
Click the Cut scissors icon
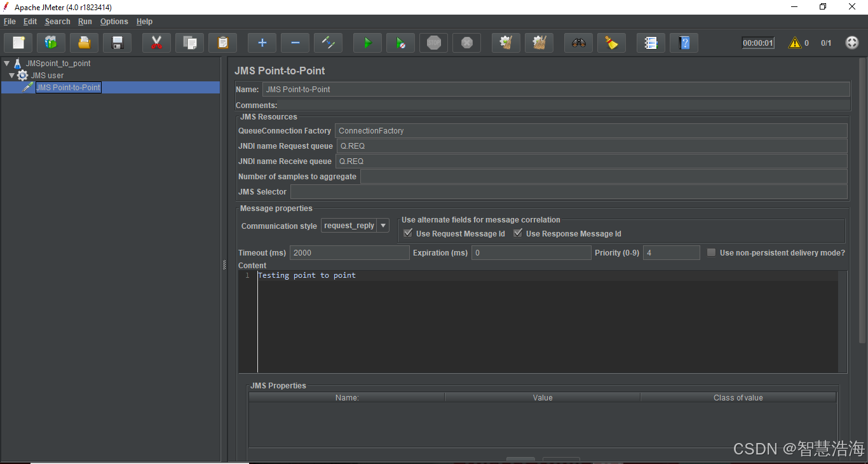click(x=157, y=43)
